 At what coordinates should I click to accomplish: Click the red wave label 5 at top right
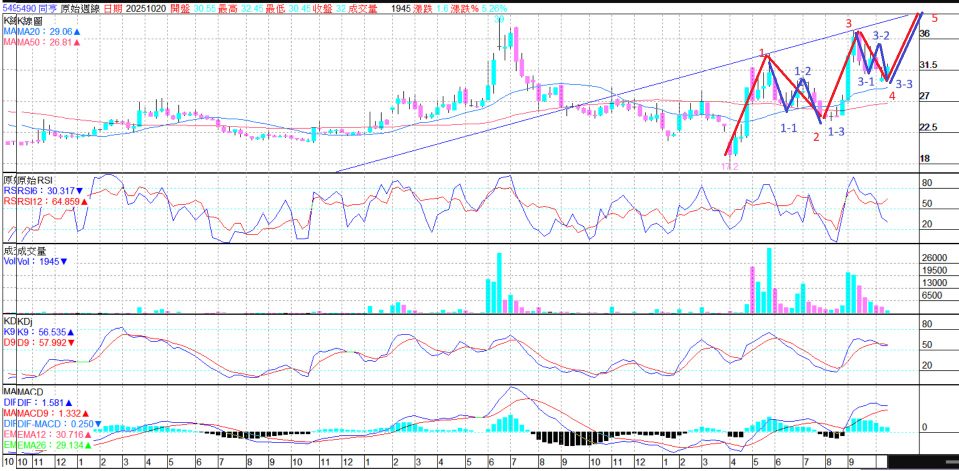point(933,18)
